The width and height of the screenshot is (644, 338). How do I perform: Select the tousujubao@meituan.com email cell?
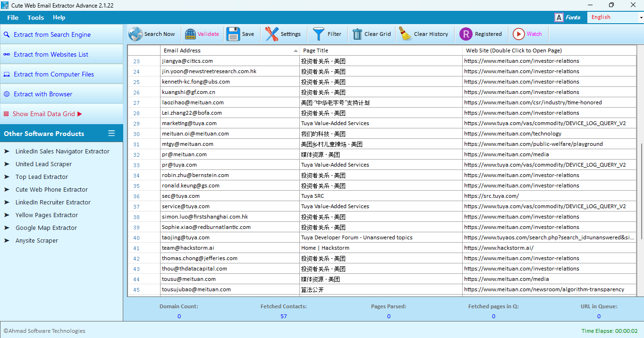coord(230,289)
